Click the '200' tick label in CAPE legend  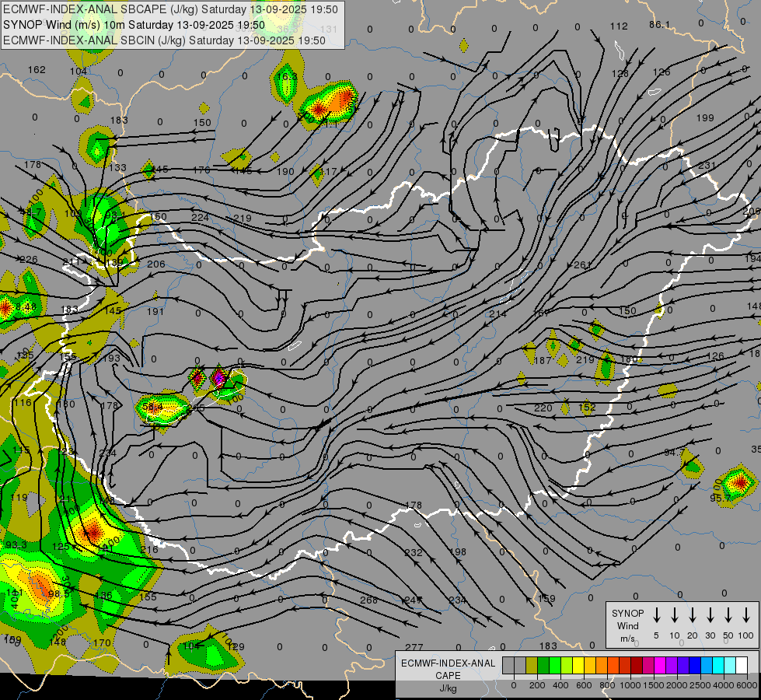pos(537,685)
